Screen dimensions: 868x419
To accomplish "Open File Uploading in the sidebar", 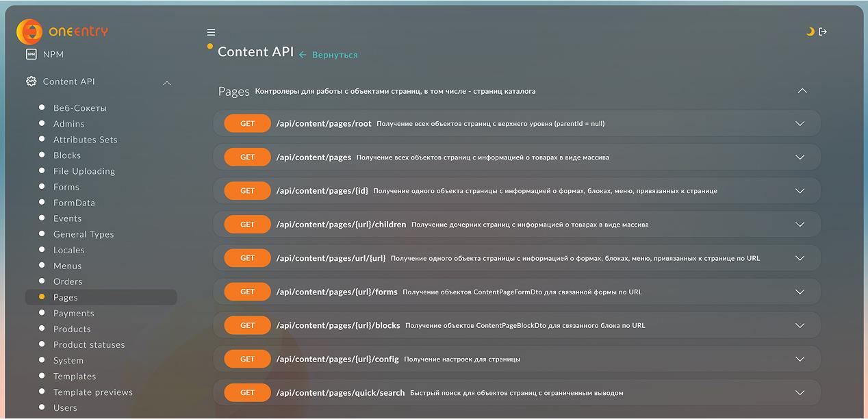I will pyautogui.click(x=84, y=171).
